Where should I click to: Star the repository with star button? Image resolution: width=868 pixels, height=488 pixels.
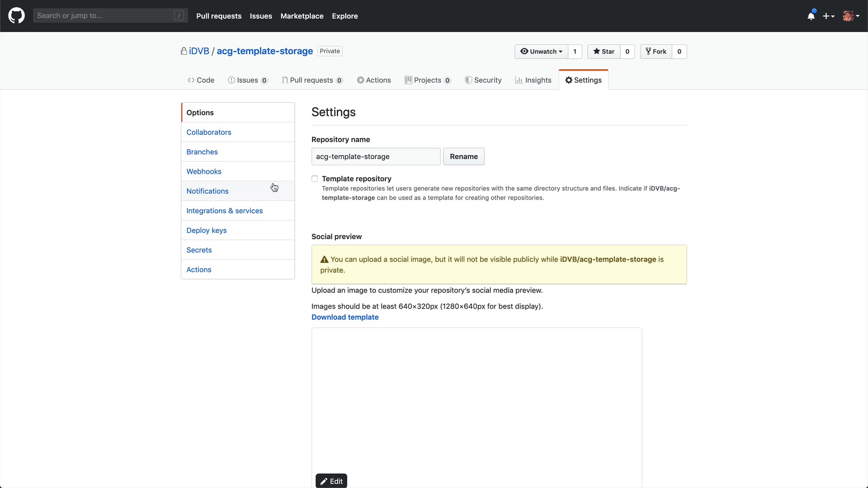(x=604, y=52)
